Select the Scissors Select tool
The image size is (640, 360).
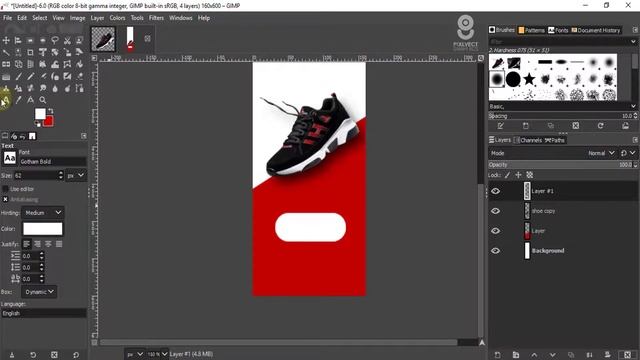(67, 40)
